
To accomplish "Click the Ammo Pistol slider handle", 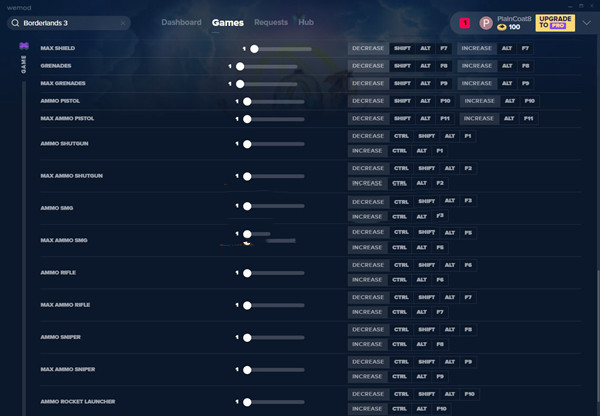I will [247, 101].
